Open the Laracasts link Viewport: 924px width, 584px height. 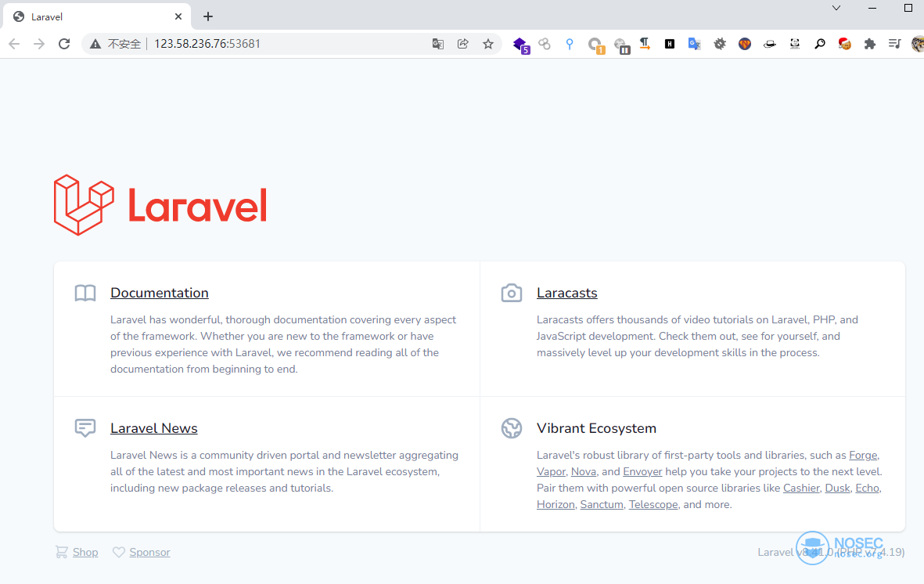point(567,294)
